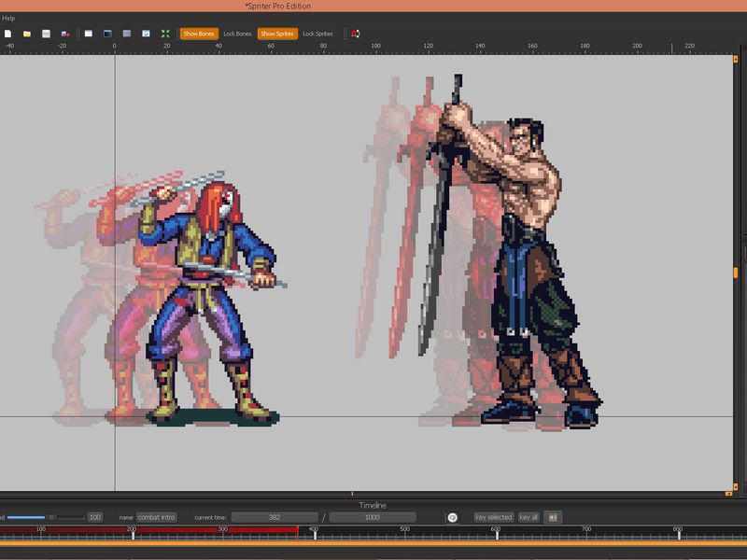This screenshot has width=747, height=560.
Task: Click the top orange arrow of vertical scrollbar
Action: [x=736, y=60]
